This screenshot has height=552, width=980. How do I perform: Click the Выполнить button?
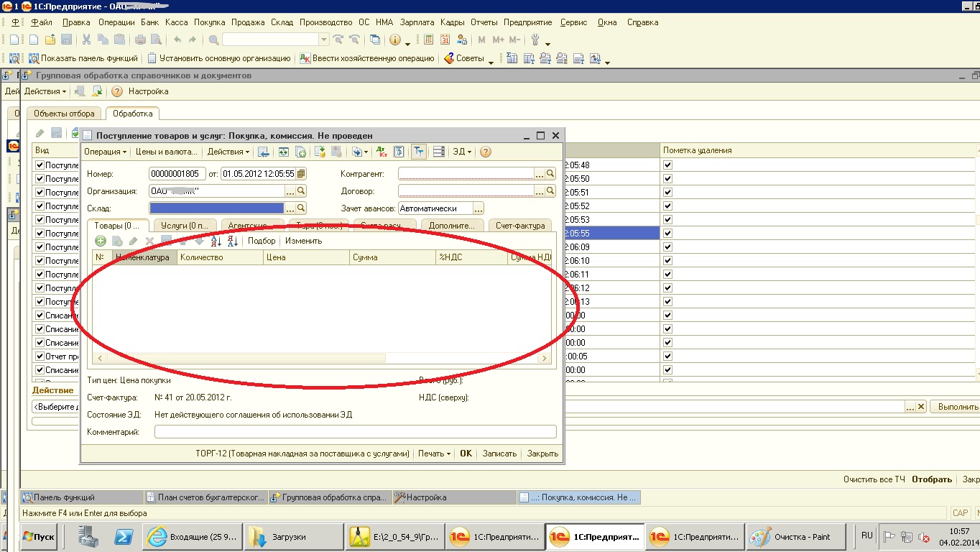tap(958, 407)
